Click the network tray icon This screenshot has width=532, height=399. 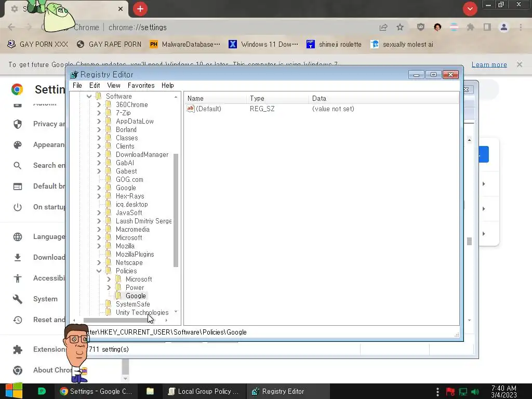463,392
